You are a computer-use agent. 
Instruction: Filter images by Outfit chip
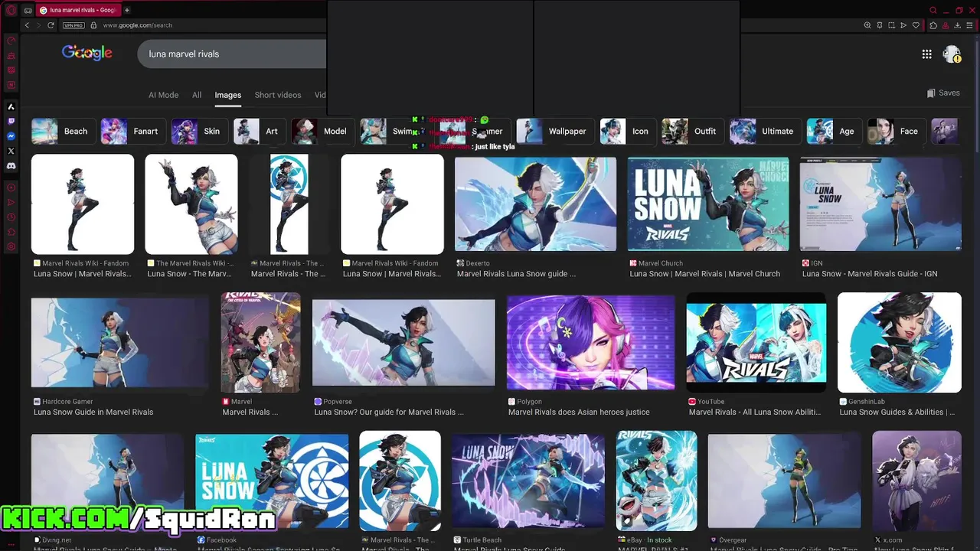pyautogui.click(x=693, y=131)
